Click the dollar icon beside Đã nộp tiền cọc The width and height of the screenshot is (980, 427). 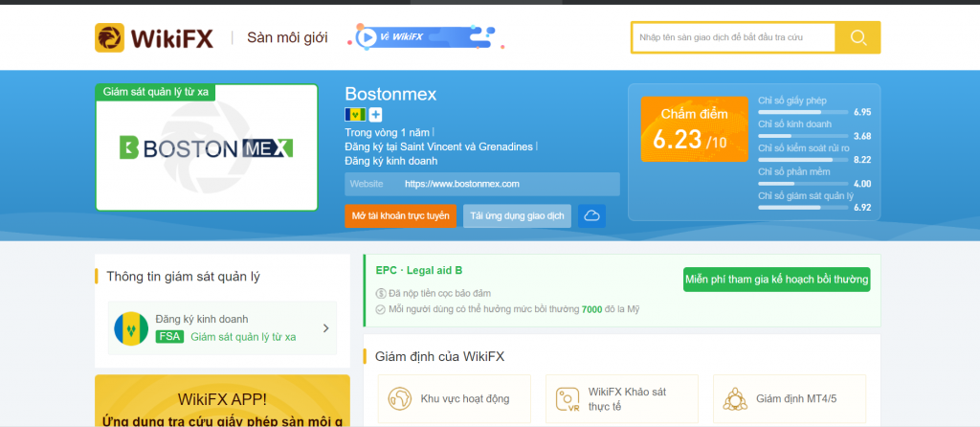click(x=381, y=293)
